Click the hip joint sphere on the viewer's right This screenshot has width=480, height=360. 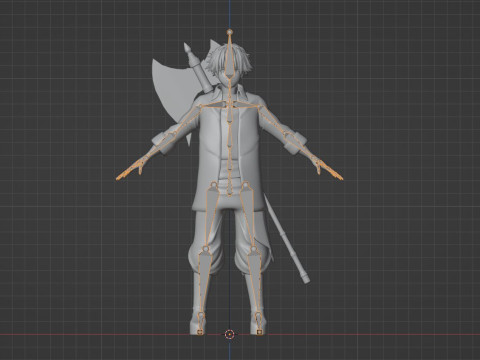point(246,184)
